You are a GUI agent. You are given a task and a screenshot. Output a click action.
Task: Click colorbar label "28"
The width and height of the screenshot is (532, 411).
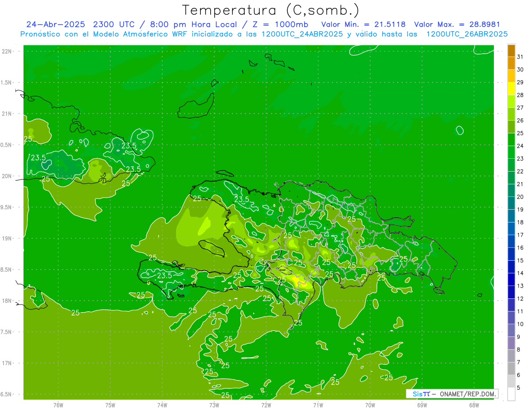click(x=520, y=95)
